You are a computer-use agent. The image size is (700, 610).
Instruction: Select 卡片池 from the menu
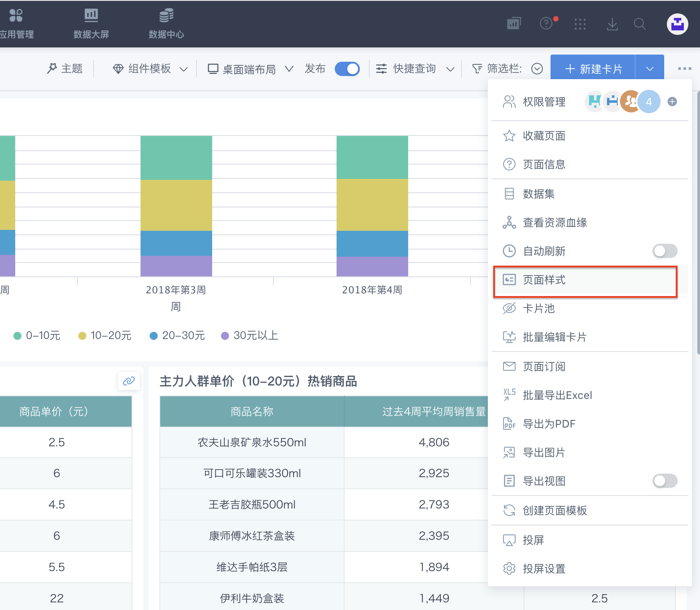coord(590,308)
